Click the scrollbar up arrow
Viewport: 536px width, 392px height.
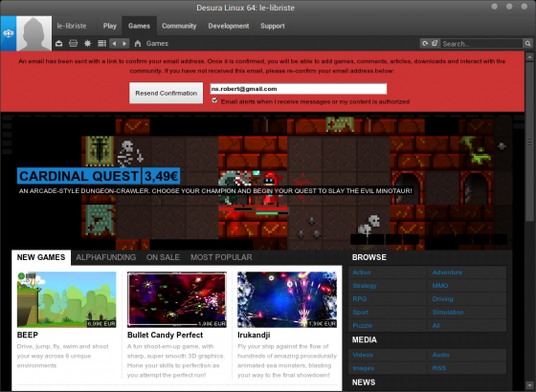530,56
